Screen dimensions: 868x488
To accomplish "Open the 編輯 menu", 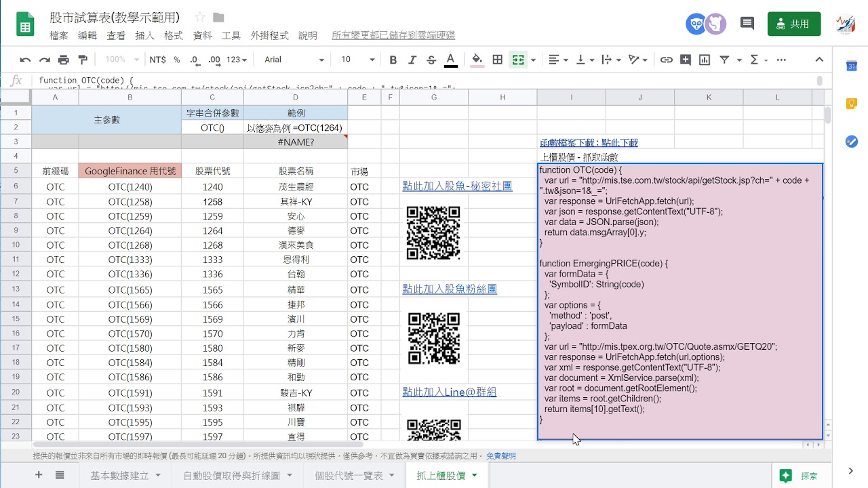I will coord(87,35).
